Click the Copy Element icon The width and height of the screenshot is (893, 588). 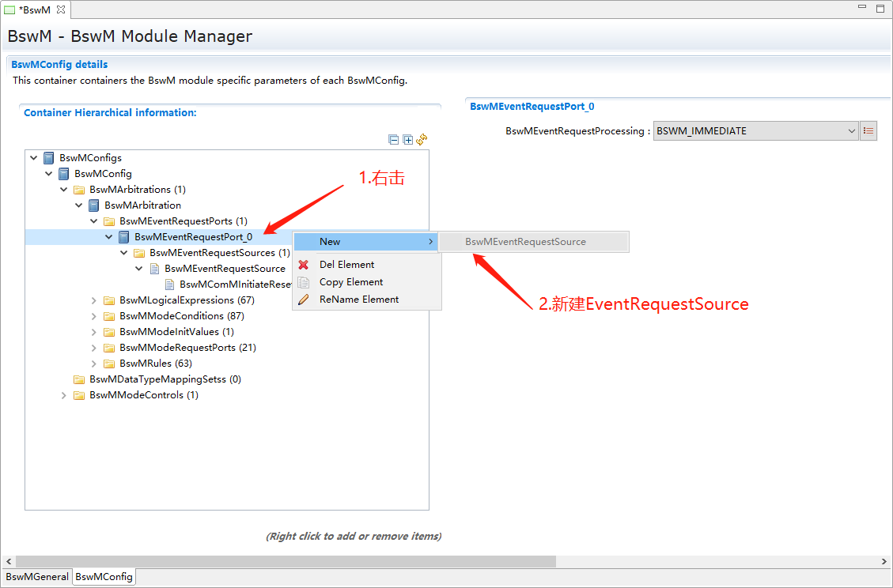[x=304, y=282]
